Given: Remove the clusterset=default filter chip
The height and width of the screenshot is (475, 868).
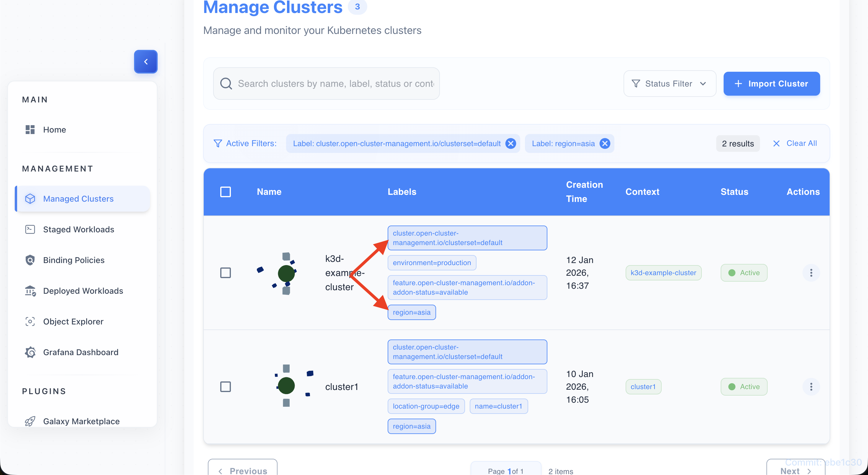Looking at the screenshot, I should (510, 143).
